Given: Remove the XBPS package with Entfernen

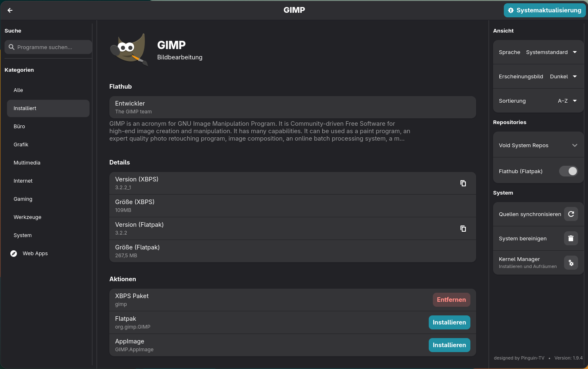Looking at the screenshot, I should pyautogui.click(x=451, y=300).
